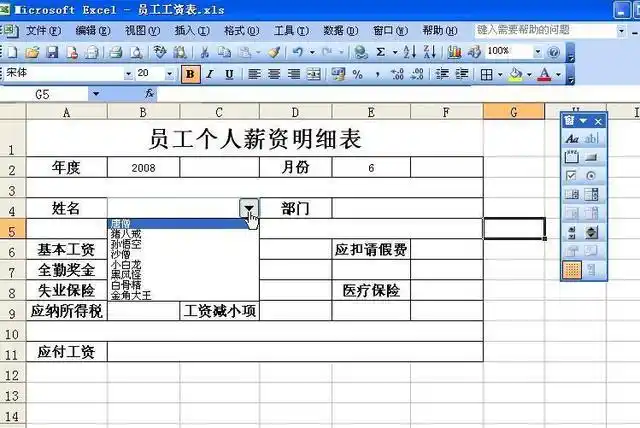Click the Print icon

(x=116, y=52)
